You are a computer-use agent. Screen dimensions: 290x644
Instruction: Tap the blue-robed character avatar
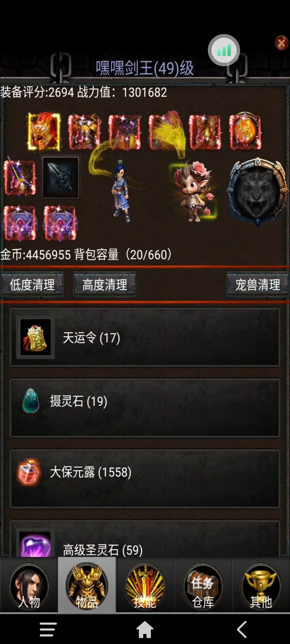[121, 191]
